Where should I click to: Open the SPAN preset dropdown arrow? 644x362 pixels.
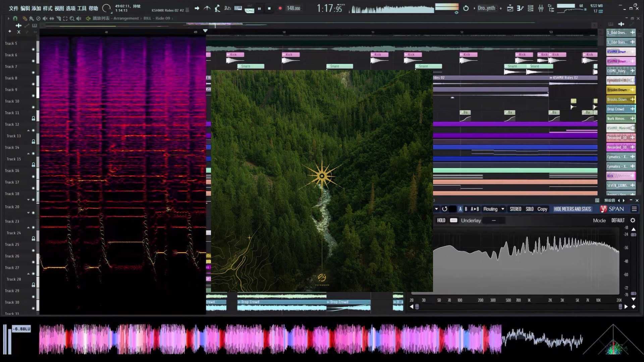[436, 209]
